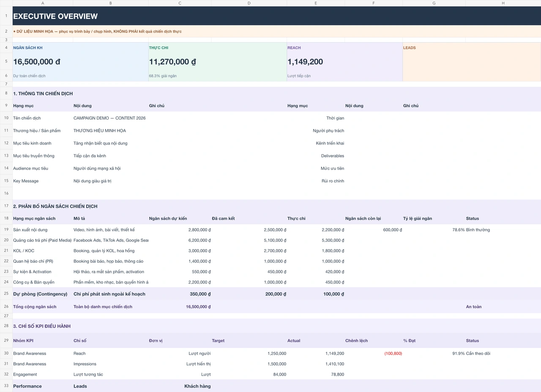The width and height of the screenshot is (541, 392).
Task: Click the CAMPAIGN DEMO — CONTENT 2026 cell
Action: coord(111,118)
